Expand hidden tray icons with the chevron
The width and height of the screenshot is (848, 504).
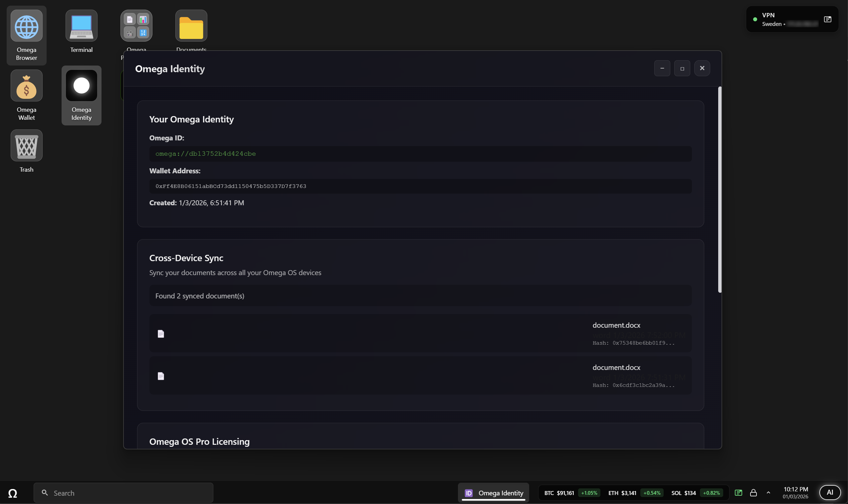(x=768, y=492)
